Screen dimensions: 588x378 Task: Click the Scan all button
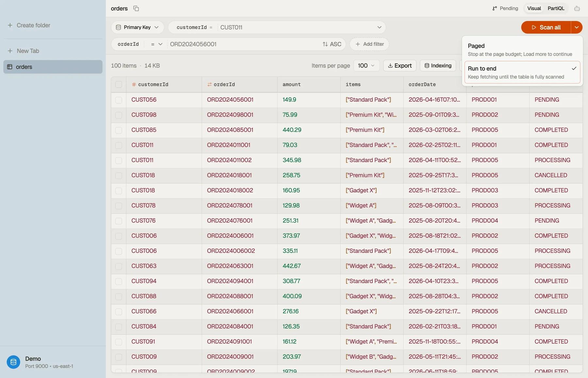[546, 27]
